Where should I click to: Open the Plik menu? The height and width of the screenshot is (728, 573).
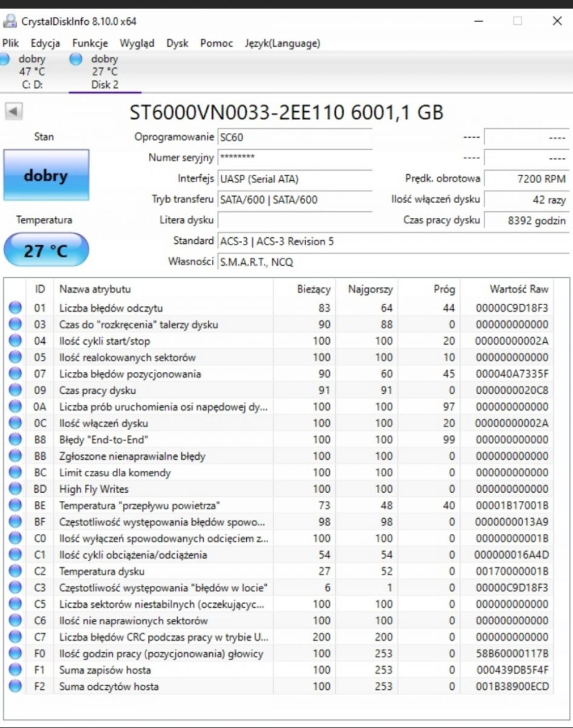pyautogui.click(x=10, y=43)
